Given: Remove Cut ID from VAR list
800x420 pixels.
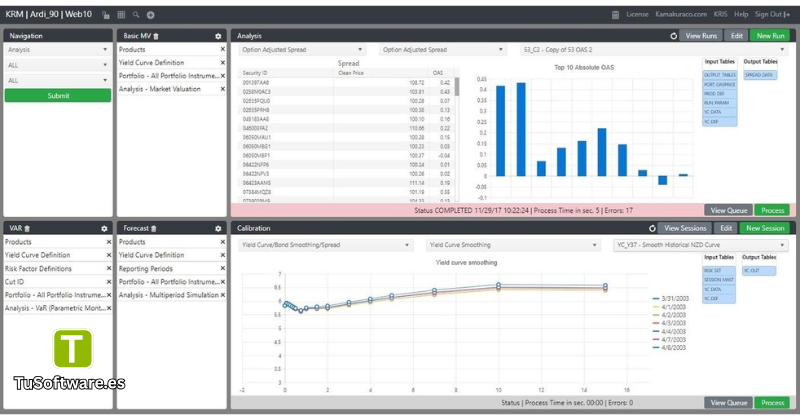Looking at the screenshot, I should 109,282.
